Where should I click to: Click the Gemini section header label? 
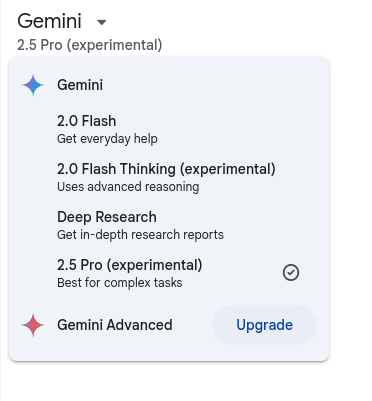[80, 85]
